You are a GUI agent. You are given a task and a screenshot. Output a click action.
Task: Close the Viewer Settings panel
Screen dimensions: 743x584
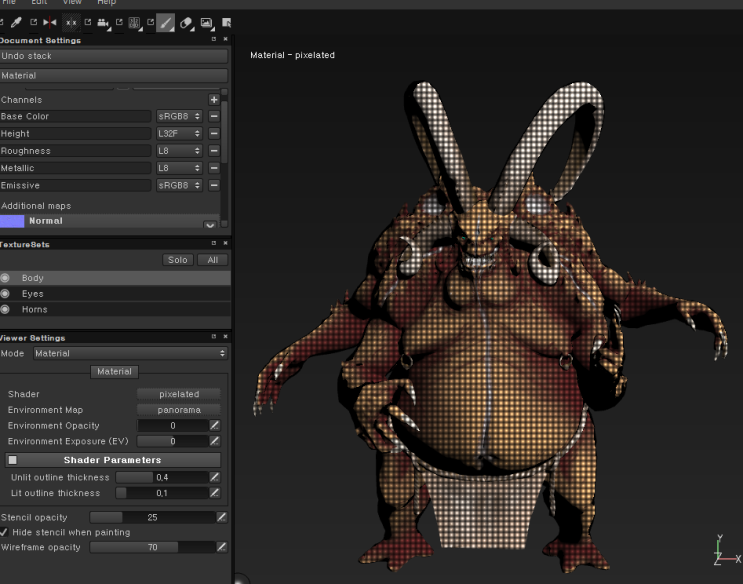pyautogui.click(x=226, y=336)
